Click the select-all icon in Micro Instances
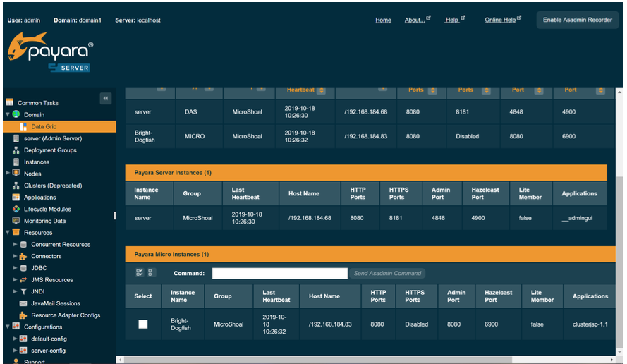Screen dimensions: 627x364 [x=139, y=273]
